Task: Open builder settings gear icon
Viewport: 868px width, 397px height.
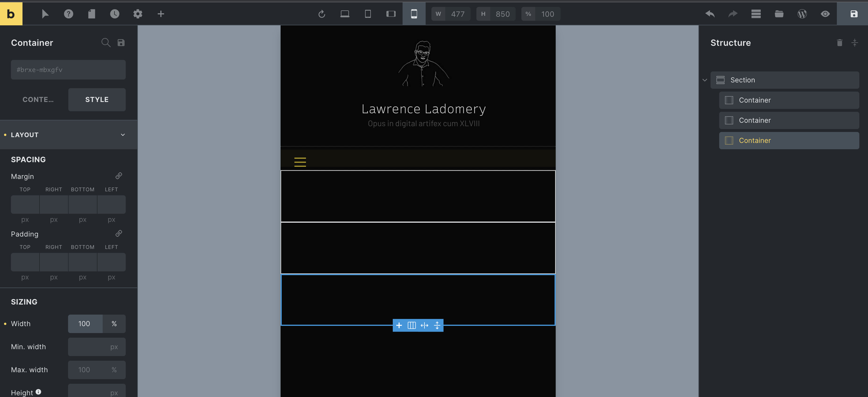Action: 138,14
